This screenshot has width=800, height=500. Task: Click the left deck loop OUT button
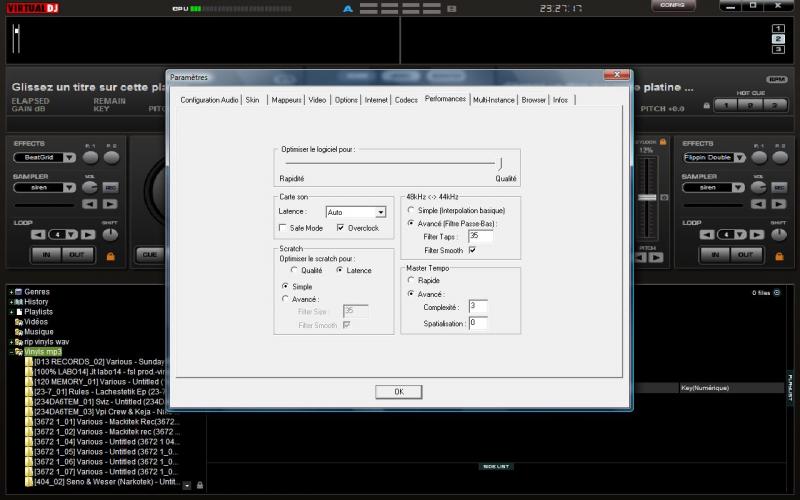click(x=77, y=255)
